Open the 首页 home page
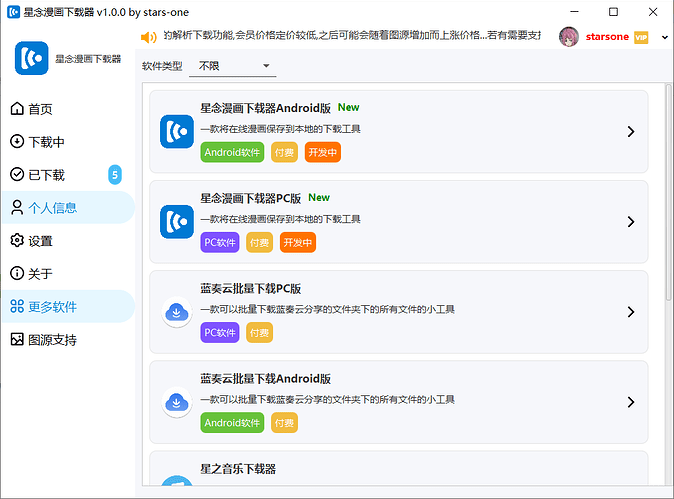 68,109
